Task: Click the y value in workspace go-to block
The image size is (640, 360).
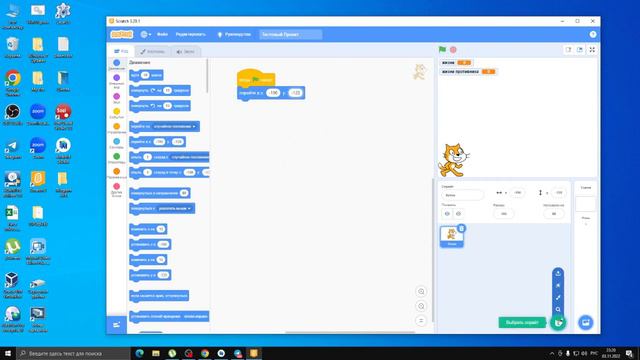Action: (x=295, y=93)
